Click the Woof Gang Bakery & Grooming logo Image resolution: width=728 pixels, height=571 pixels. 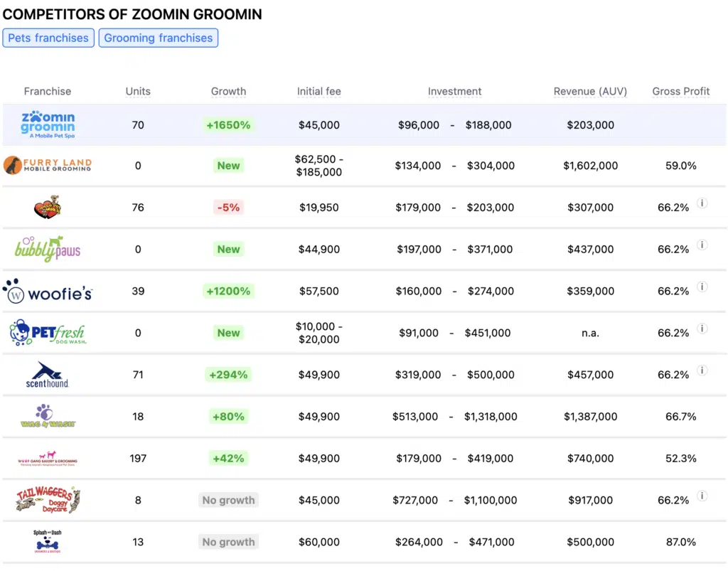click(47, 458)
